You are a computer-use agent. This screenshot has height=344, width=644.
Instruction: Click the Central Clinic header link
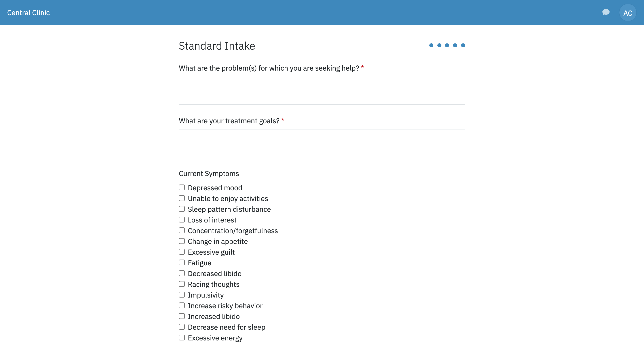pos(28,13)
